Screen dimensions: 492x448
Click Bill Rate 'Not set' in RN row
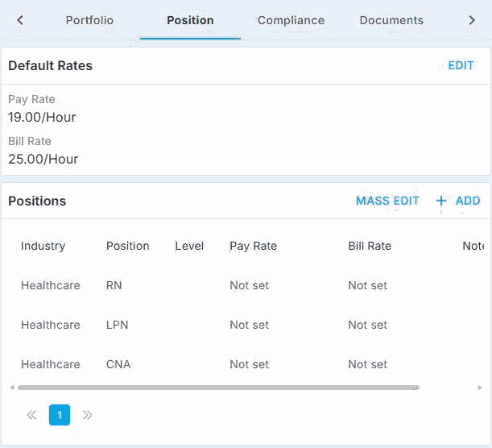pos(367,285)
